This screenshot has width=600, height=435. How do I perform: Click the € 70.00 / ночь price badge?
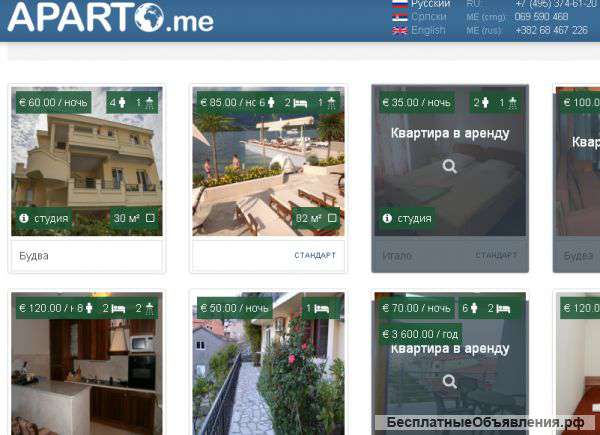416,308
